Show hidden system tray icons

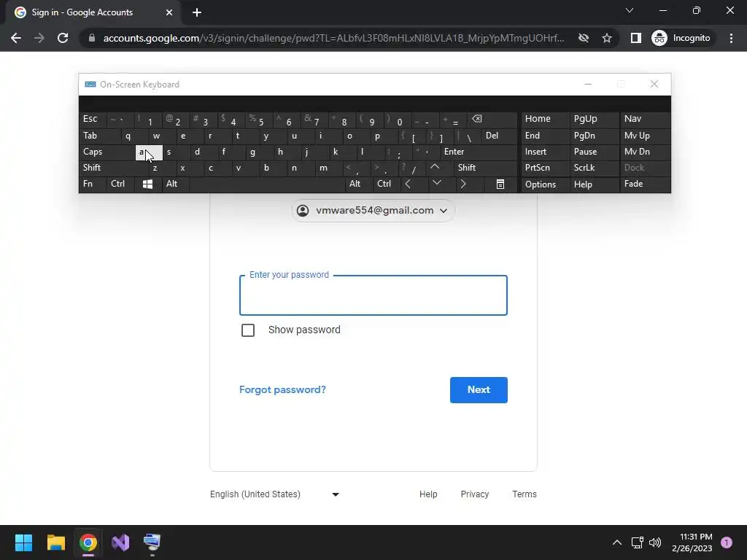(x=617, y=542)
